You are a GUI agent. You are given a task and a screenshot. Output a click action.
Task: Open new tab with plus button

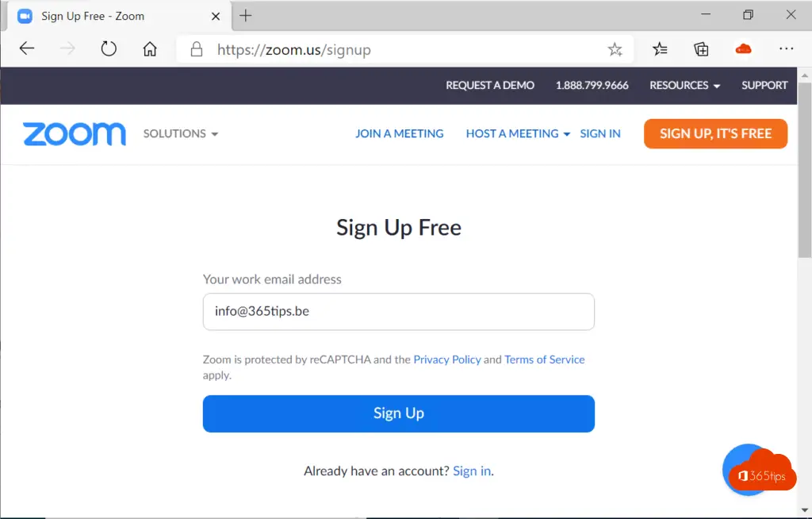[246, 16]
